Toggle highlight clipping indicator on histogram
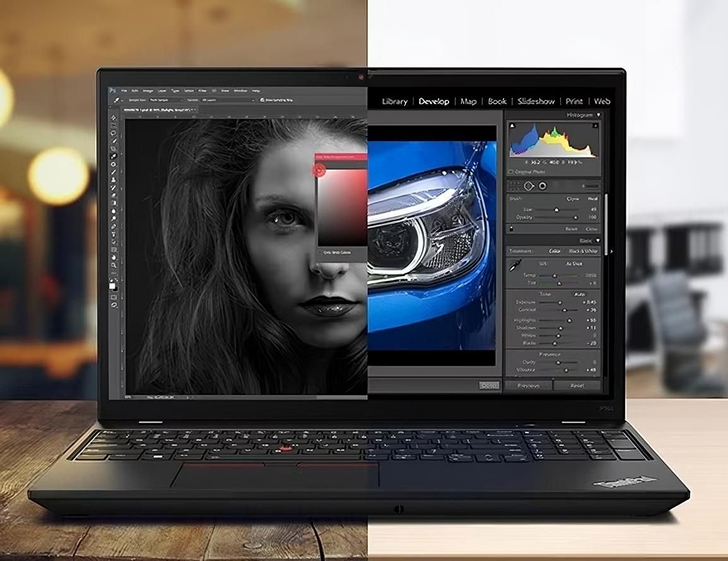Viewport: 728px width, 561px height. [x=595, y=125]
